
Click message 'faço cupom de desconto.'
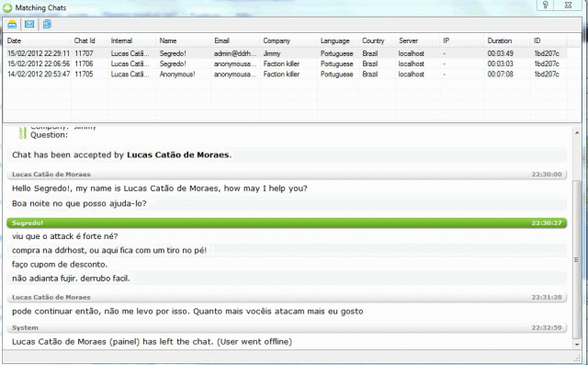(60, 265)
